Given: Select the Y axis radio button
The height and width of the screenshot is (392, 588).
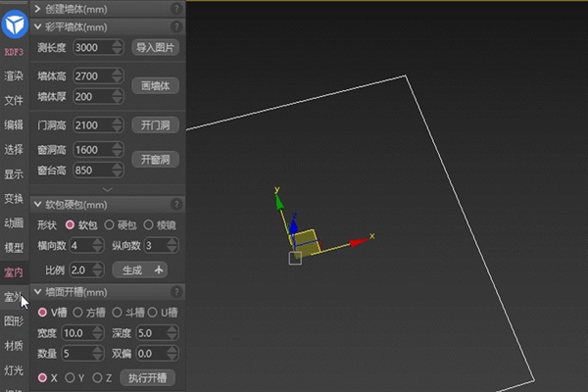Looking at the screenshot, I should click(70, 377).
